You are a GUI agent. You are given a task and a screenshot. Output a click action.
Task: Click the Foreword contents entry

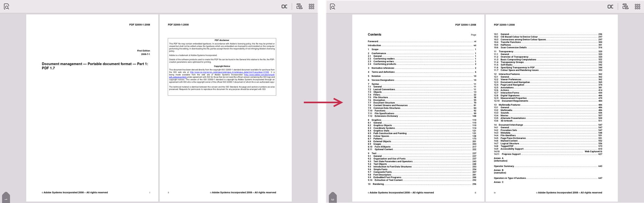[x=373, y=41]
